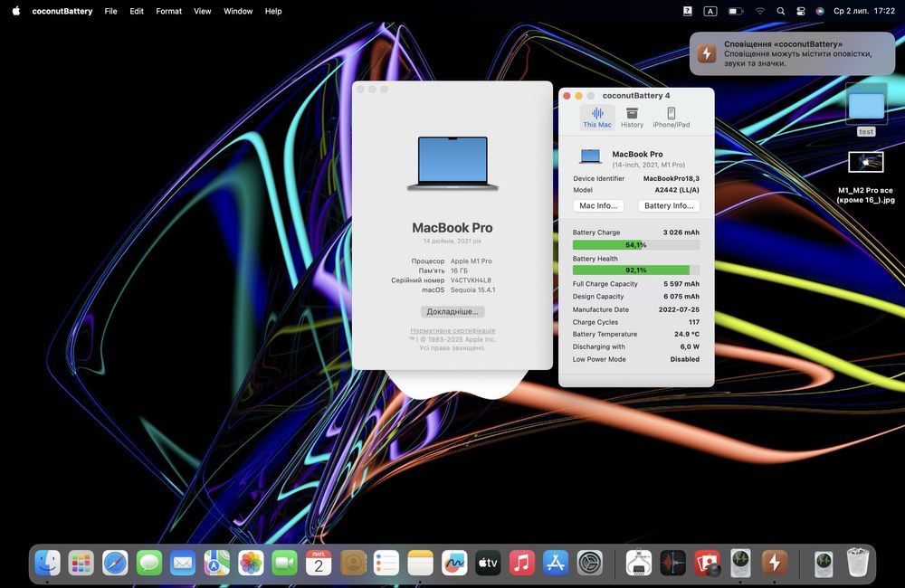Open the Format menu
Viewport: 905px width, 588px height.
point(168,11)
